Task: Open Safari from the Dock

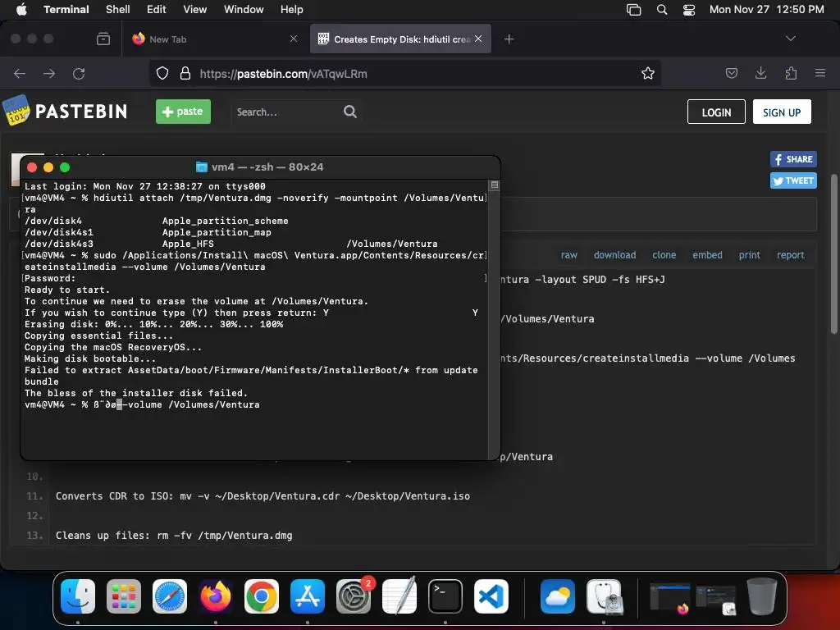Action: pyautogui.click(x=170, y=596)
